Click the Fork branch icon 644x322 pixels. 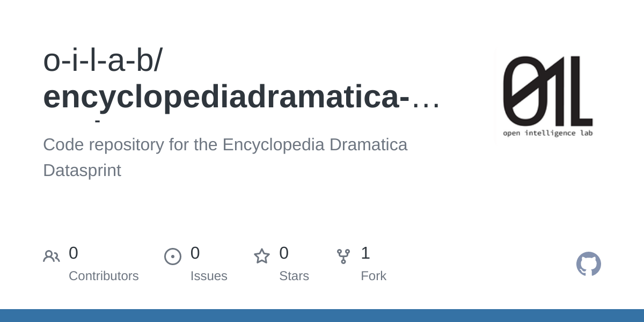[x=343, y=257]
